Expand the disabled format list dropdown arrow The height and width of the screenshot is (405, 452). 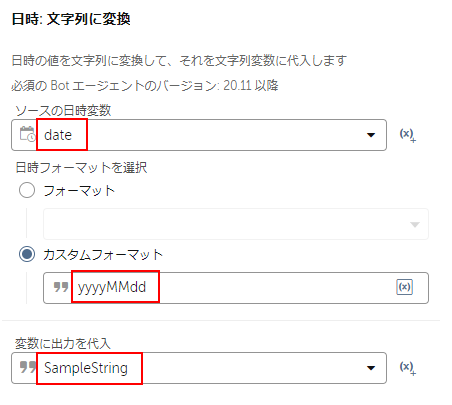pyautogui.click(x=415, y=225)
